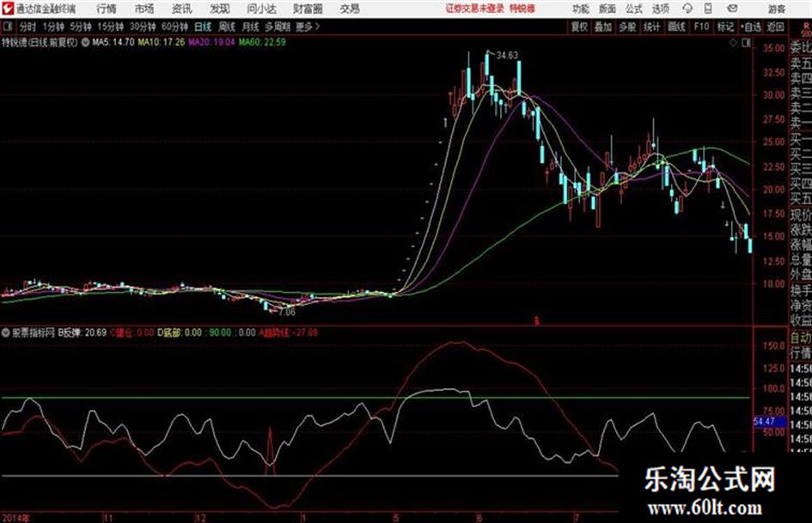Toggle the left sidebar panel icon
Image resolution: width=812 pixels, height=523 pixels.
pyautogui.click(x=7, y=27)
